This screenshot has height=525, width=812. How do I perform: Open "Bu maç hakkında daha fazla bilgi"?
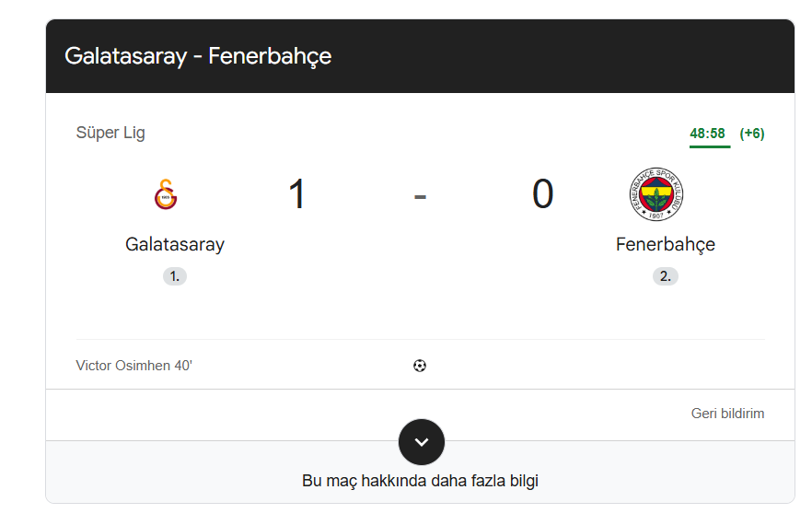[x=420, y=481]
